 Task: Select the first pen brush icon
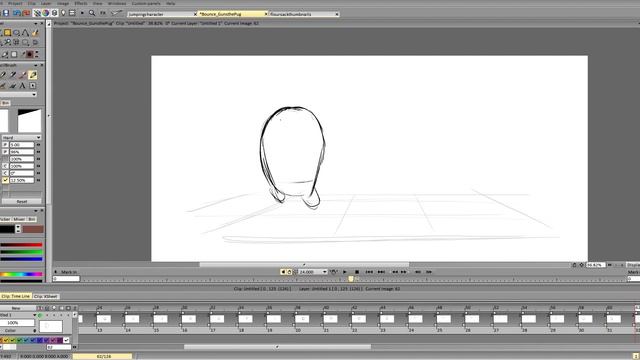pyautogui.click(x=4, y=75)
